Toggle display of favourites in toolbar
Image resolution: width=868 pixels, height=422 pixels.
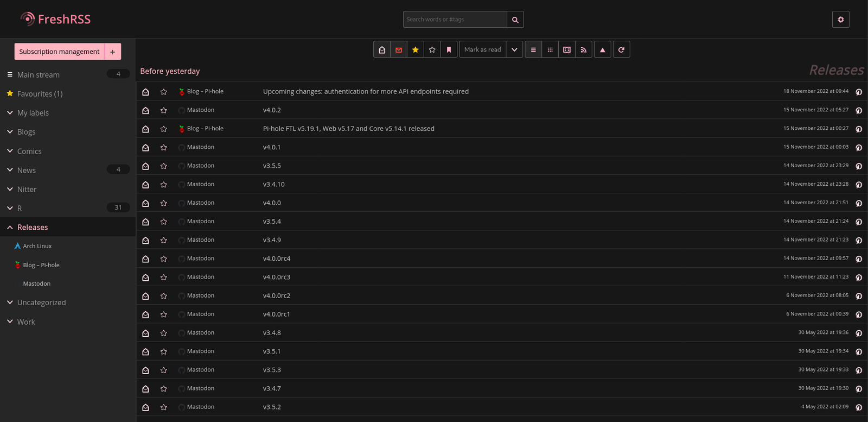[x=416, y=50]
